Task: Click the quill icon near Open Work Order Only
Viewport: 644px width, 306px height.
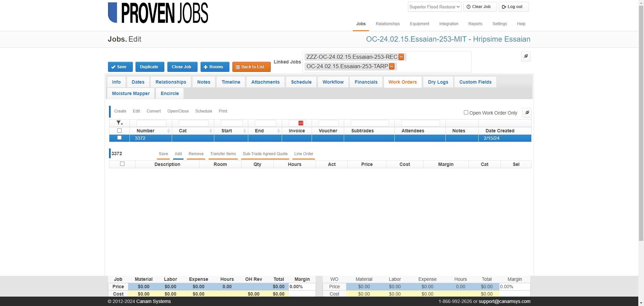Action: point(527,113)
